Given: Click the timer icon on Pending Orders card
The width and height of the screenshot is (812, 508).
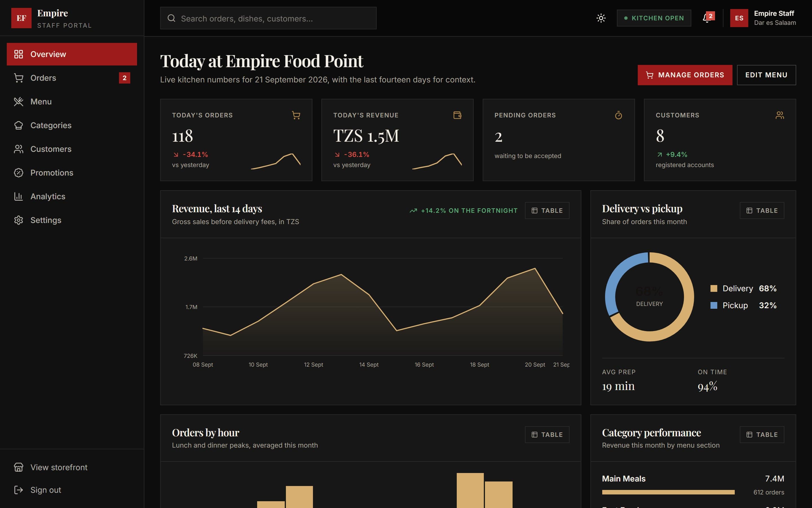Looking at the screenshot, I should click(x=618, y=115).
